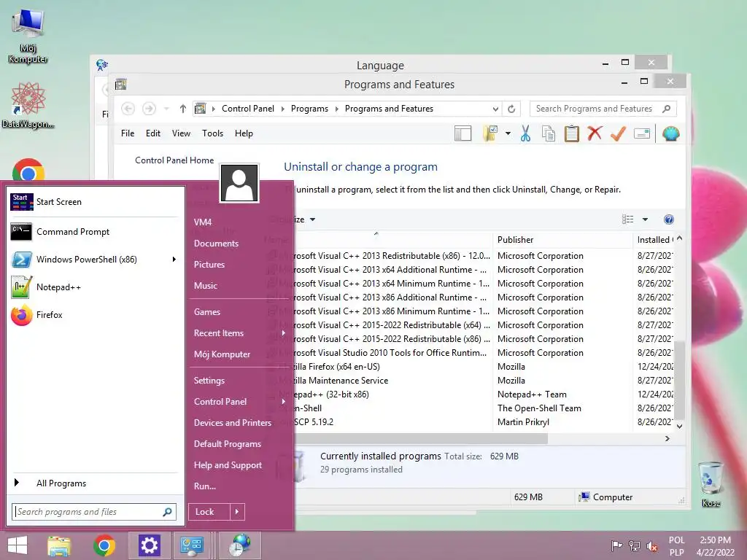Expand the address bar history dropdown
The height and width of the screenshot is (560, 747).
pyautogui.click(x=495, y=109)
